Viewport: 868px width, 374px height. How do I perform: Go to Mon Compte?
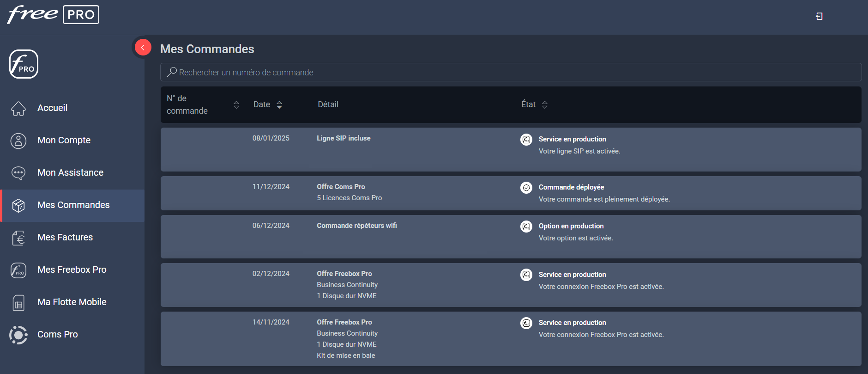pos(72,141)
